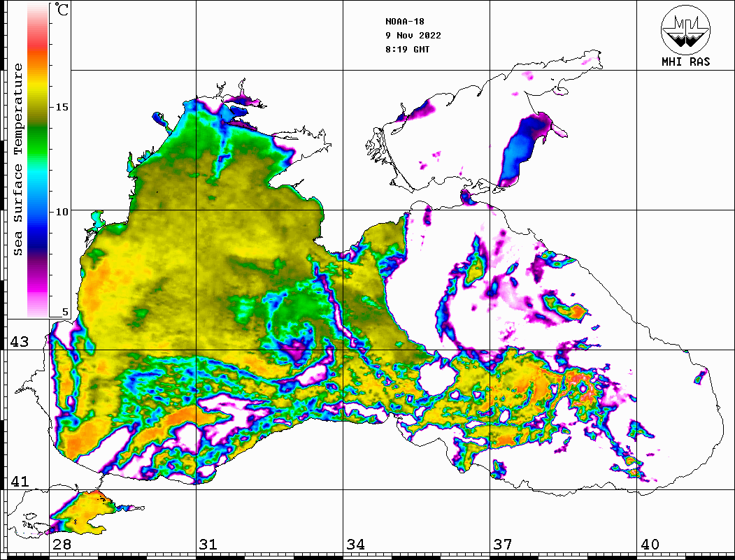This screenshot has height=560, width=735.
Task: Click the MHI RAS logo emblem
Action: click(686, 29)
